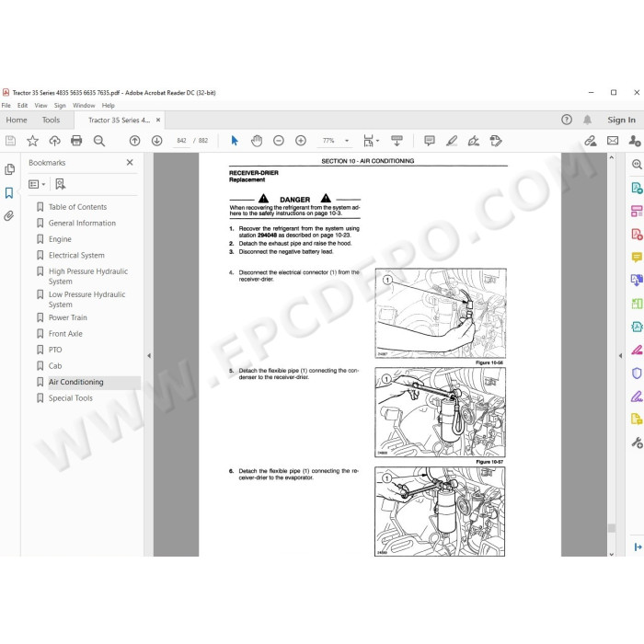Share with others person icon

635,141
